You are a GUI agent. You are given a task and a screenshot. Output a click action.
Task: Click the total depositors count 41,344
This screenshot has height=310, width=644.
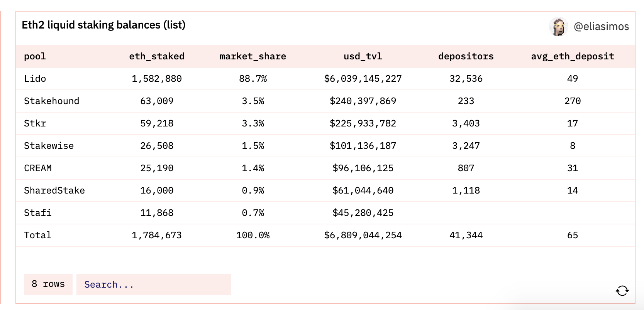(x=466, y=235)
